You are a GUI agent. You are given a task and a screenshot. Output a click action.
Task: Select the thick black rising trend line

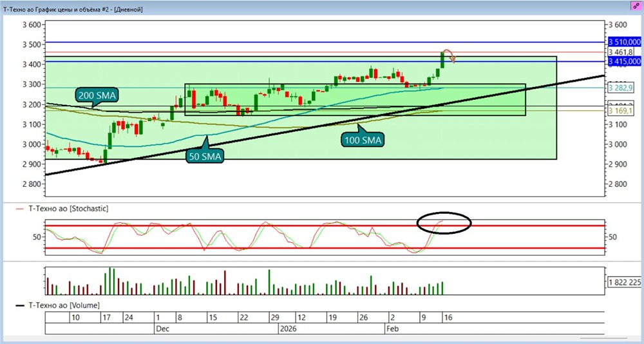[x=325, y=126]
